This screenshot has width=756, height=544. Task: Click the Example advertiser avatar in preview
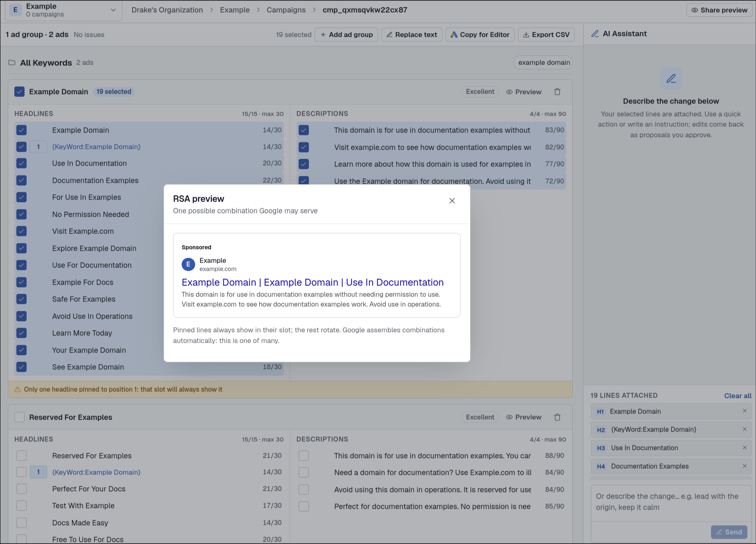point(188,265)
